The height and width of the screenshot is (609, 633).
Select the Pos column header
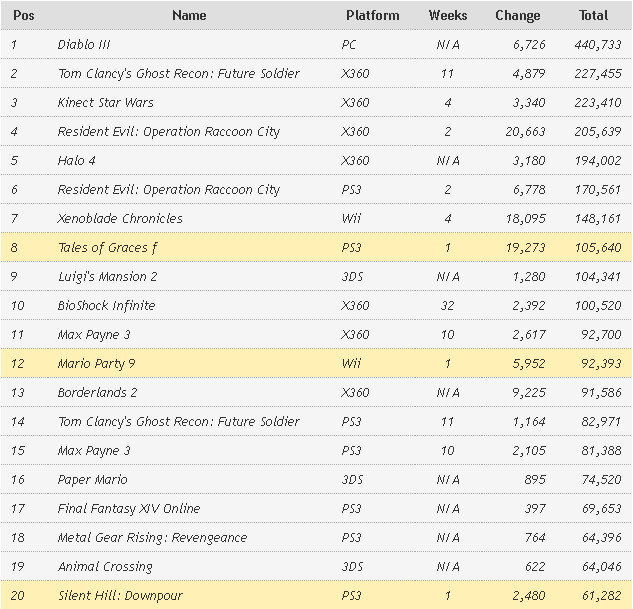click(x=24, y=15)
